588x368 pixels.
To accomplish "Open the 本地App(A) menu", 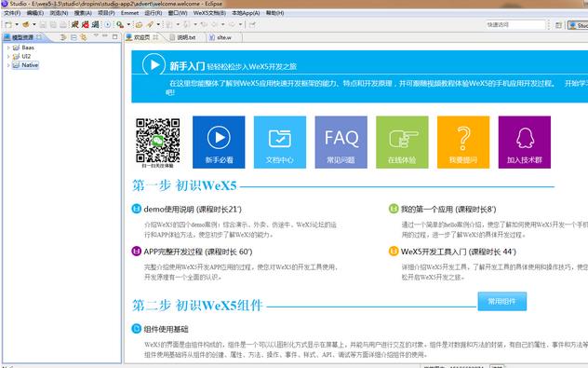I will coord(246,13).
